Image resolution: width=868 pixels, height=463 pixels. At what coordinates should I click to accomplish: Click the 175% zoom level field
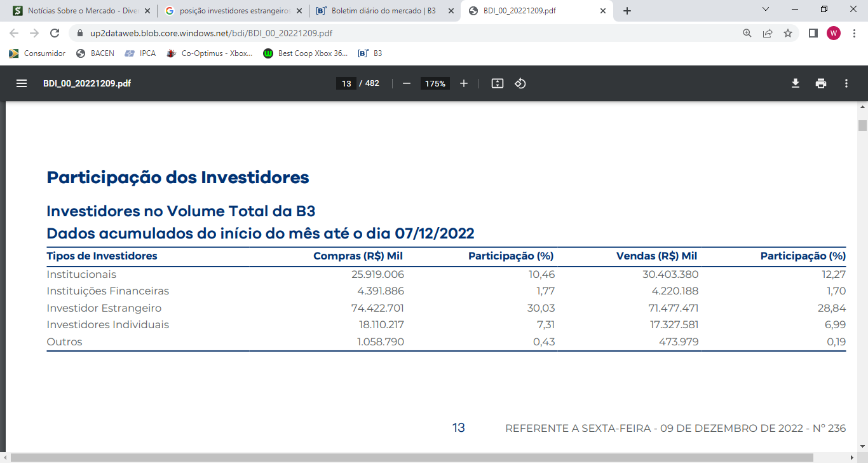tap(435, 83)
